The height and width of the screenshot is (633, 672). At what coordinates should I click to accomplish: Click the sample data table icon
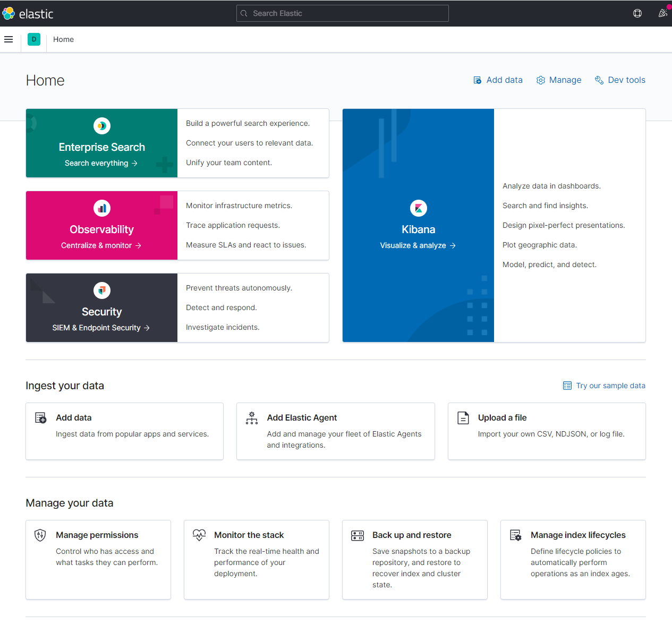click(x=567, y=386)
